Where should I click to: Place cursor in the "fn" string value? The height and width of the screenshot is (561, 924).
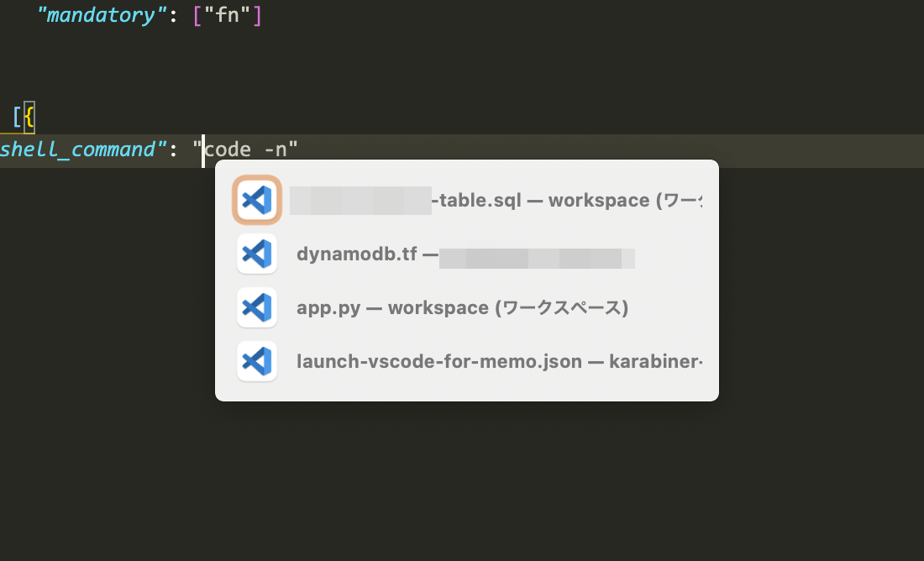tap(228, 15)
